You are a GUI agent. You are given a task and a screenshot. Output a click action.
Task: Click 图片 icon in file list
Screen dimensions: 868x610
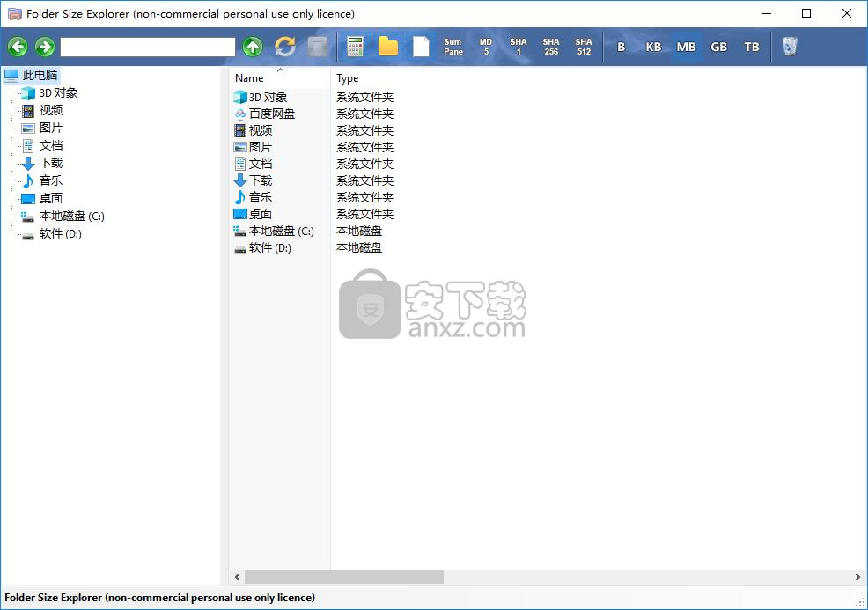239,147
